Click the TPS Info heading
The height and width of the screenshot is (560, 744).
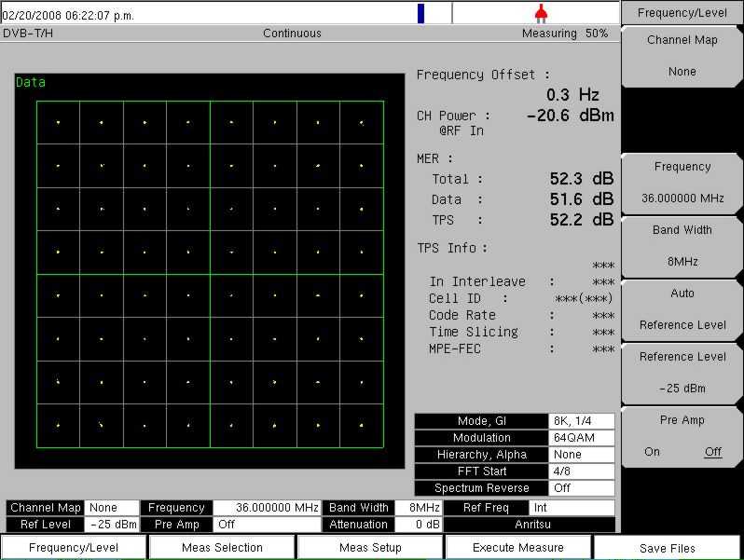tap(451, 248)
